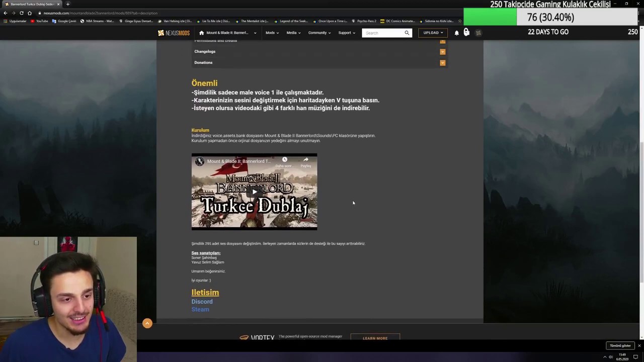Expand the Donations section

click(x=319, y=62)
